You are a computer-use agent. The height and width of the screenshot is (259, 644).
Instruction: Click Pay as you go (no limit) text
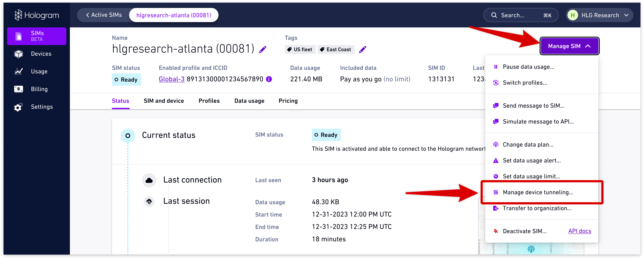(375, 79)
